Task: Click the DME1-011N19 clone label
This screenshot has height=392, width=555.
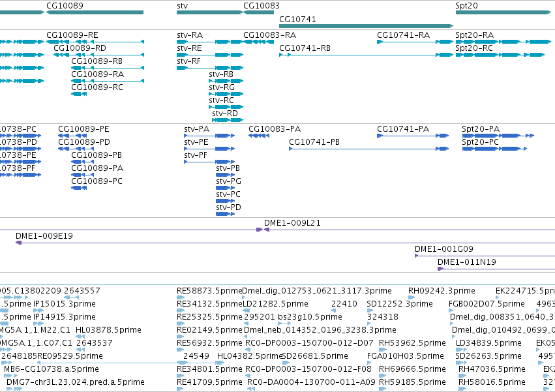Action: coord(467,262)
